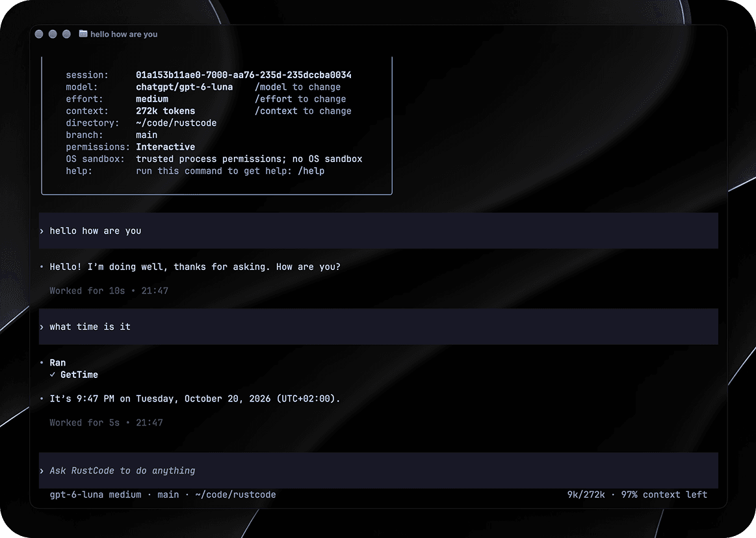Image resolution: width=756 pixels, height=538 pixels.
Task: Click the third zoom window dot
Action: (66, 34)
